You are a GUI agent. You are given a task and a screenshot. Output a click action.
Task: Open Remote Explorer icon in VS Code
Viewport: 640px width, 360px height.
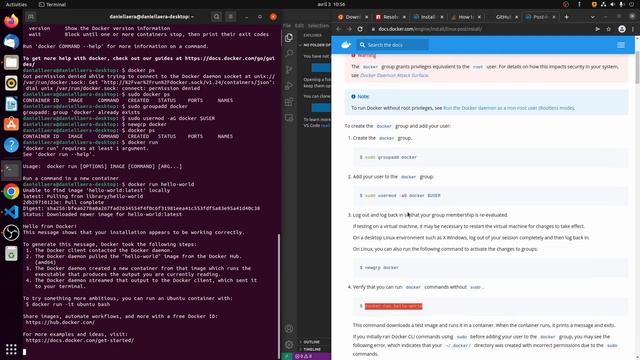(x=289, y=118)
